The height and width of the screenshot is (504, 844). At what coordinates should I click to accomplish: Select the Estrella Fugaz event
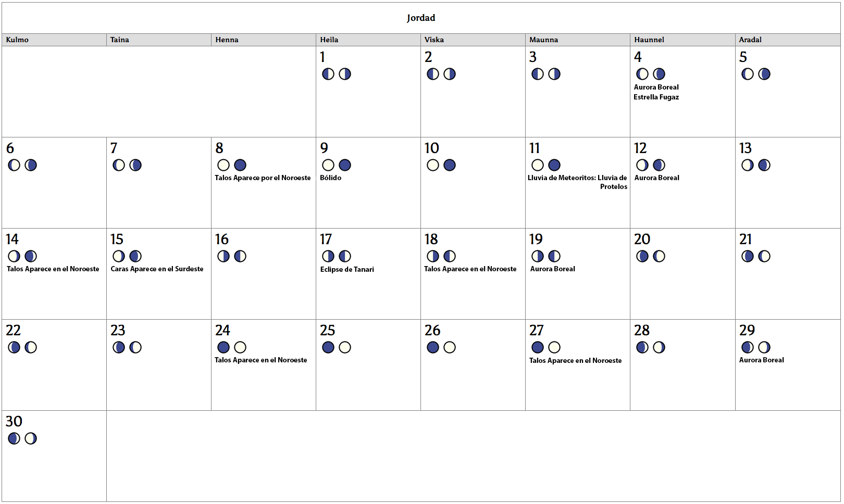[x=656, y=97]
